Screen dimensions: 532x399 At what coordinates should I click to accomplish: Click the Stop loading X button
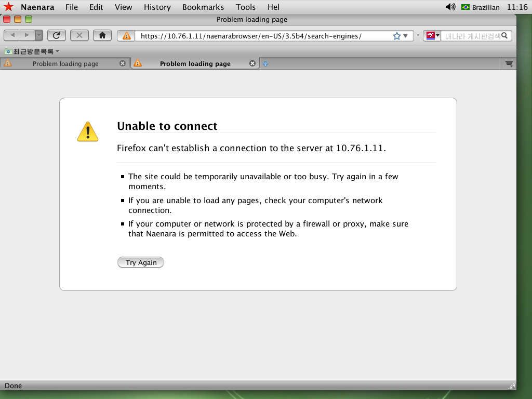point(79,35)
